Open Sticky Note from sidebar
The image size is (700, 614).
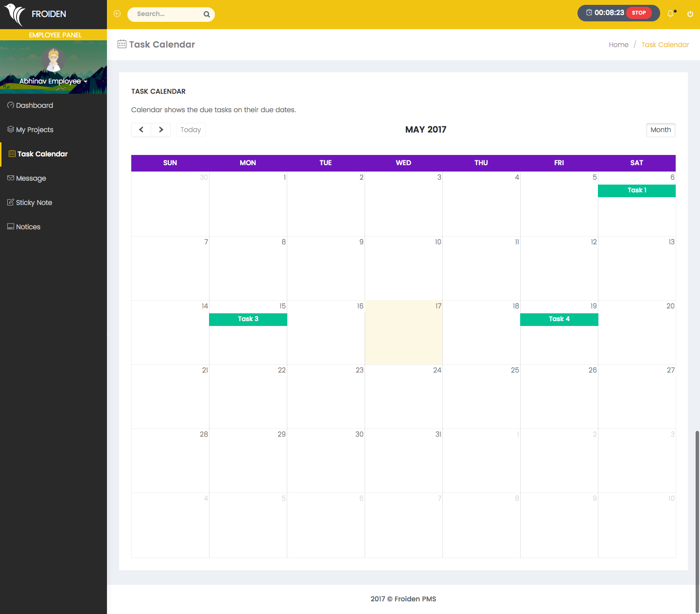[x=34, y=203]
